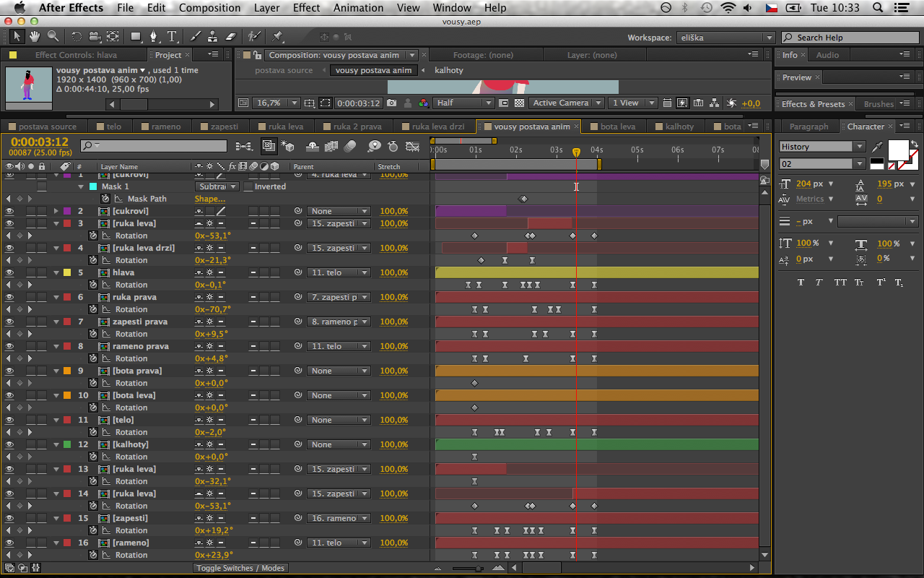
Task: Enable the Draft 3D icon
Action: (289, 147)
